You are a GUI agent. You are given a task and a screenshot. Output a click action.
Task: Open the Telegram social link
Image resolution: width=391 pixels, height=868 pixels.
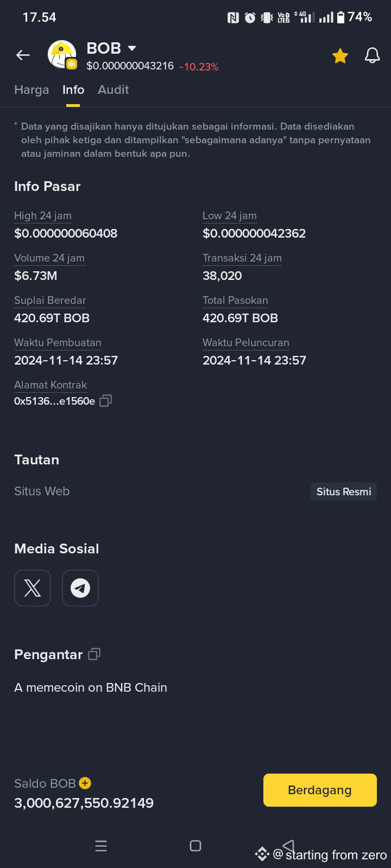click(x=80, y=588)
